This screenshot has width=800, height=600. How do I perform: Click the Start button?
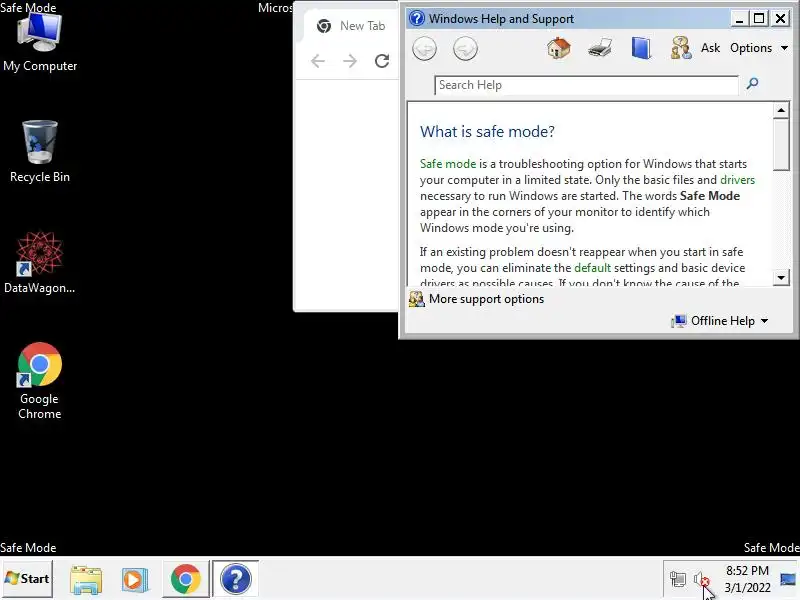(27, 579)
